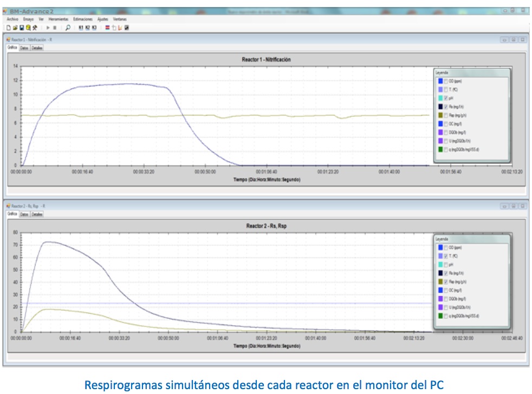532x394 pixels.
Task: Uncheck Rs checkbox in Reactor 2 legend
Action: click(446, 274)
